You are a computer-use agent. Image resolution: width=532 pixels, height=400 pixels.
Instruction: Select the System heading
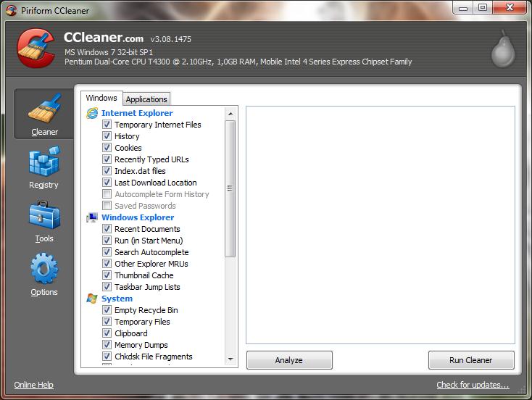tap(117, 299)
